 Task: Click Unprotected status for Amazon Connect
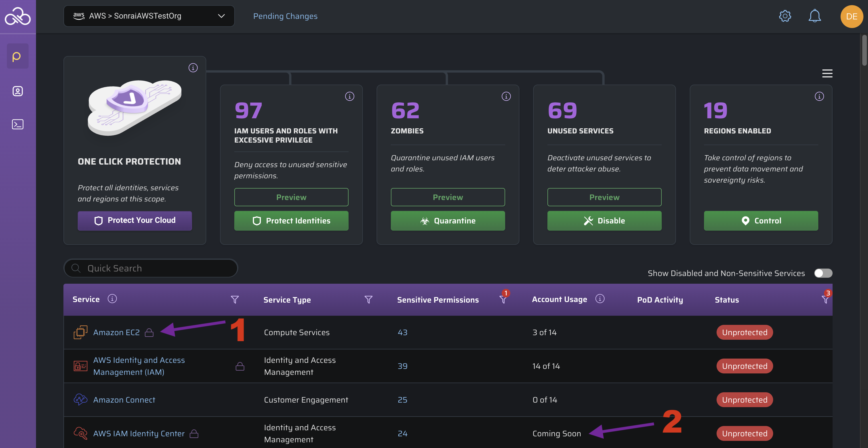pyautogui.click(x=744, y=400)
